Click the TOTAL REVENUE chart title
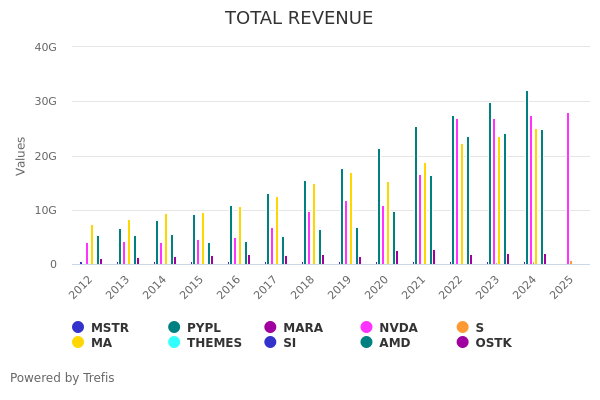The height and width of the screenshot is (400, 600). (299, 19)
